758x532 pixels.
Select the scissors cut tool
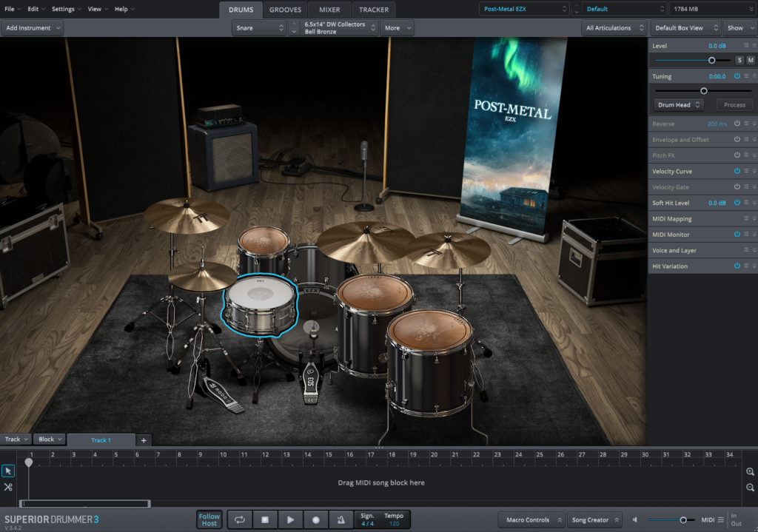[8, 487]
